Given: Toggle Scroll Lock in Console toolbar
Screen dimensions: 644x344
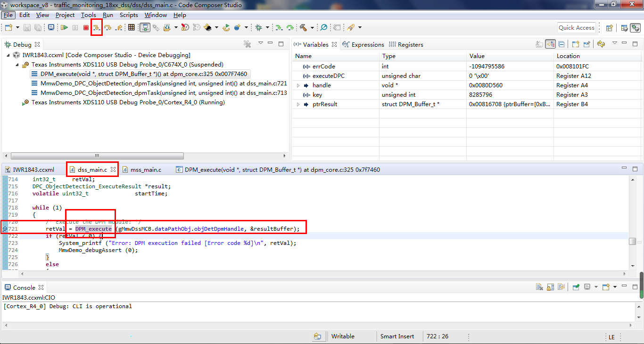Looking at the screenshot, I should (550, 287).
